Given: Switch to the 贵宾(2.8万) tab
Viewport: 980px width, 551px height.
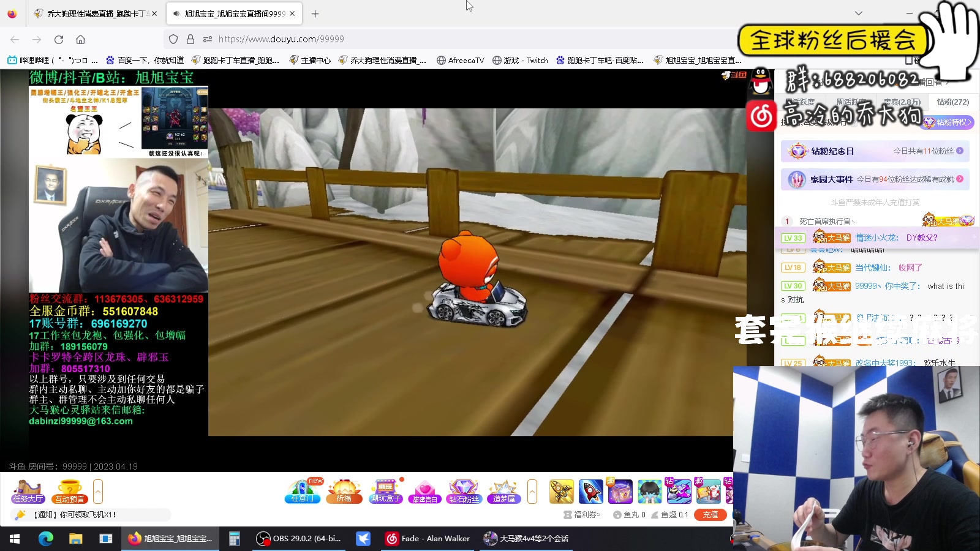Looking at the screenshot, I should point(902,102).
